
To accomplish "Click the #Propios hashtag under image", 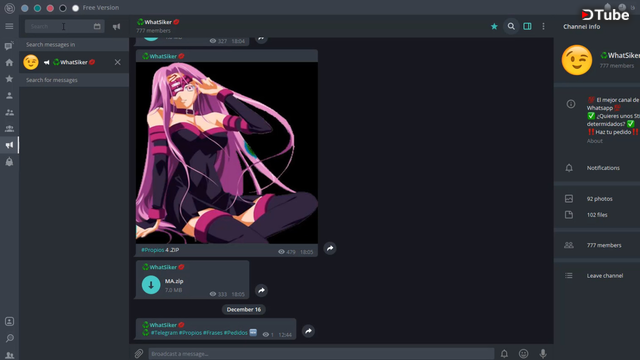I will coord(152,250).
